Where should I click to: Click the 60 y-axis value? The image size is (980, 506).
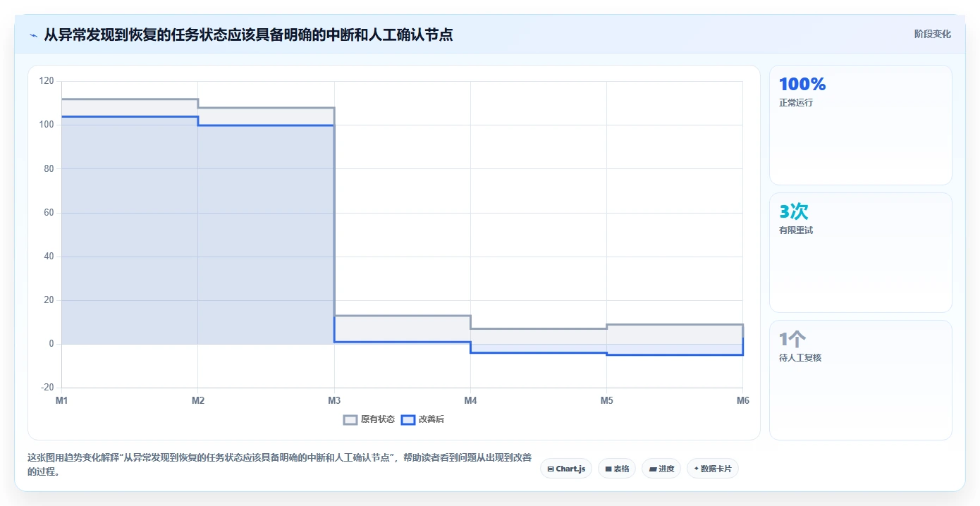pyautogui.click(x=49, y=213)
